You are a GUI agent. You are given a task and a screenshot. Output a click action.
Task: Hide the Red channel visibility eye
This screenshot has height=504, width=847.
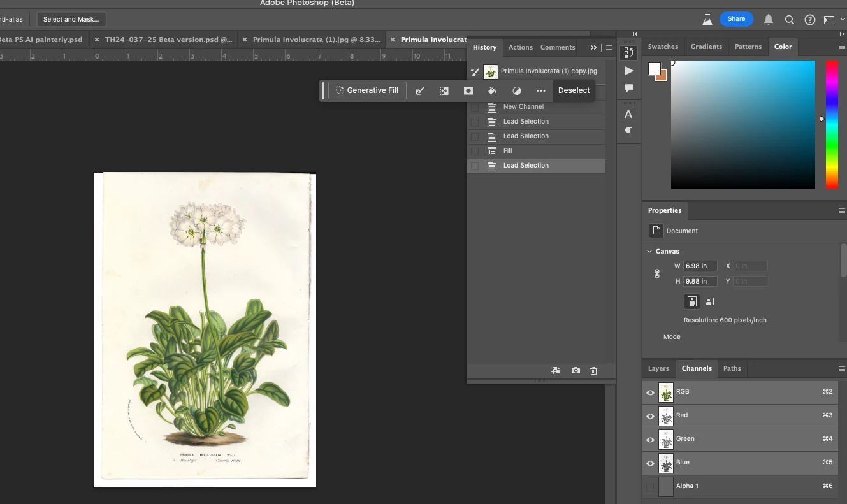point(650,415)
